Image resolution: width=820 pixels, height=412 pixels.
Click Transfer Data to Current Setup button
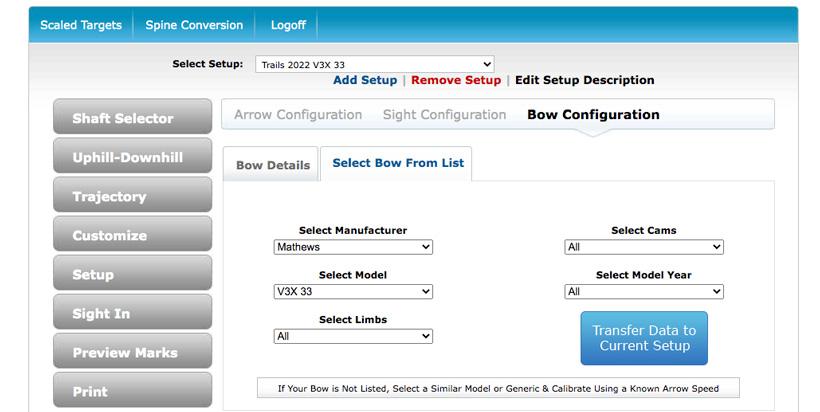pos(643,338)
